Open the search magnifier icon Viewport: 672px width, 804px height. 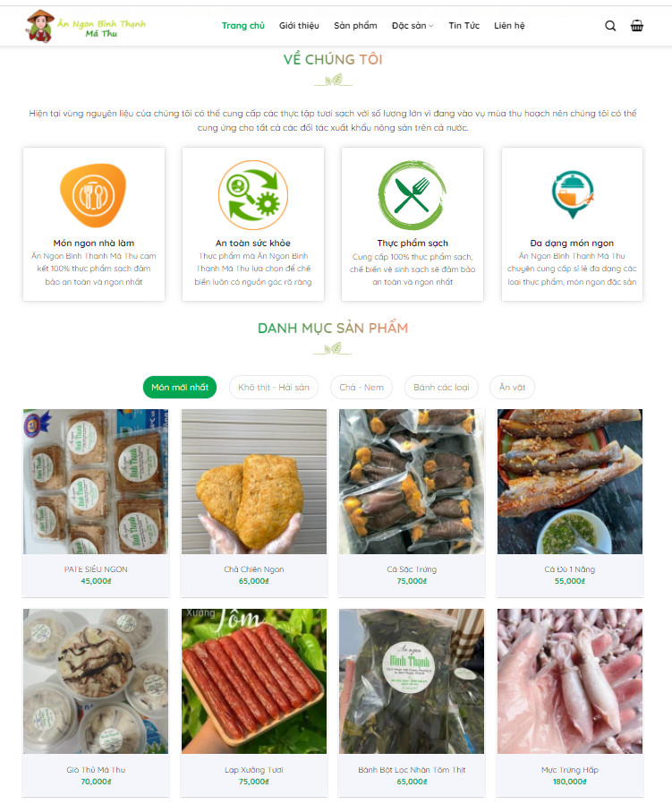[610, 26]
